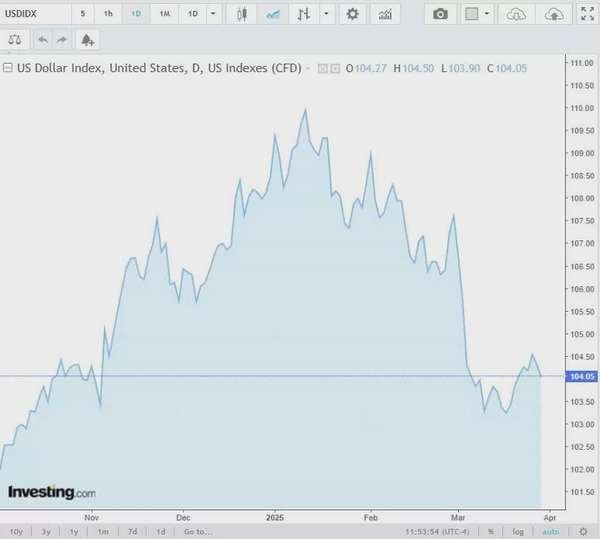600x539 pixels.
Task: Select the 5 minute interval
Action: click(83, 14)
